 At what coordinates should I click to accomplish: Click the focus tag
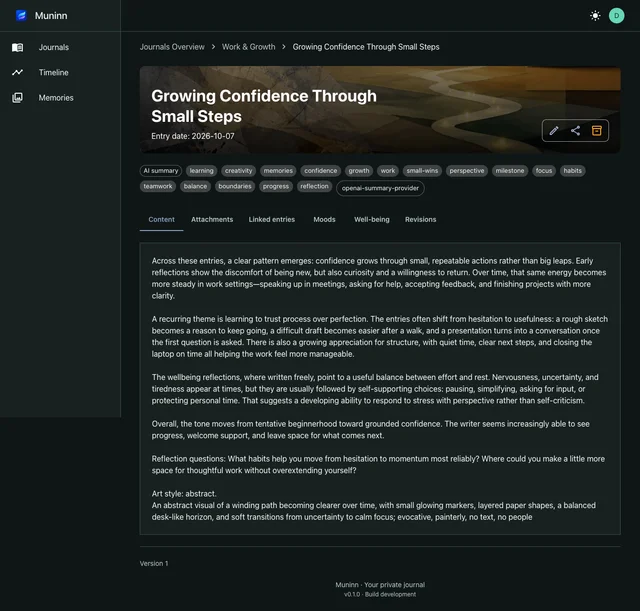[544, 171]
